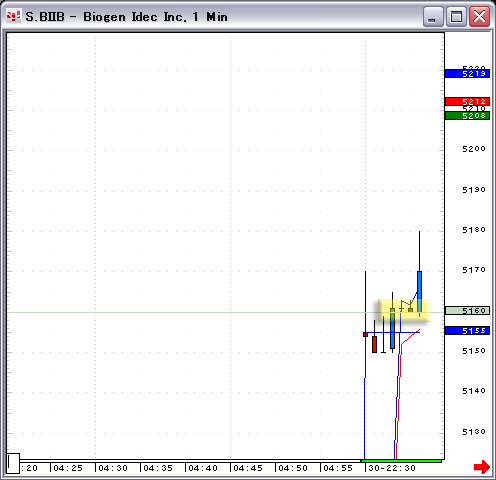This screenshot has height=480, width=496.
Task: Click the 04:55 time axis label
Action: click(x=338, y=468)
